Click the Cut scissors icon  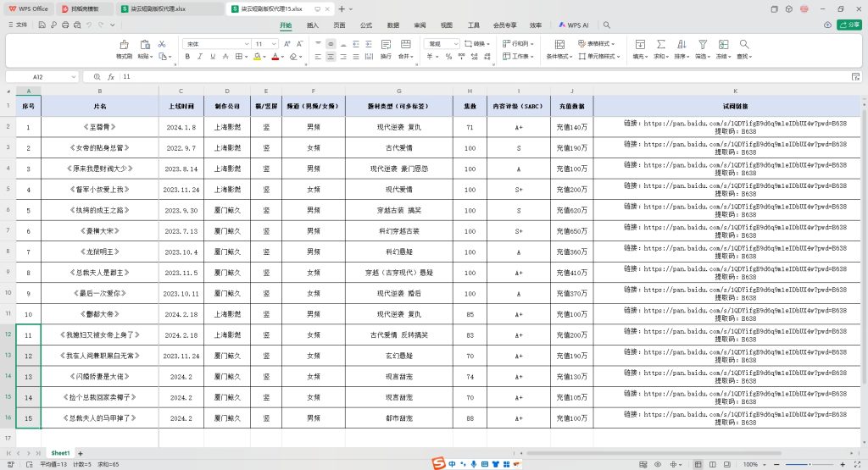tap(162, 44)
